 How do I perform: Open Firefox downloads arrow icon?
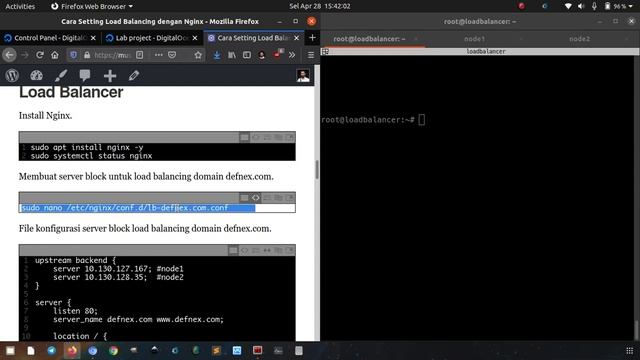(x=217, y=55)
